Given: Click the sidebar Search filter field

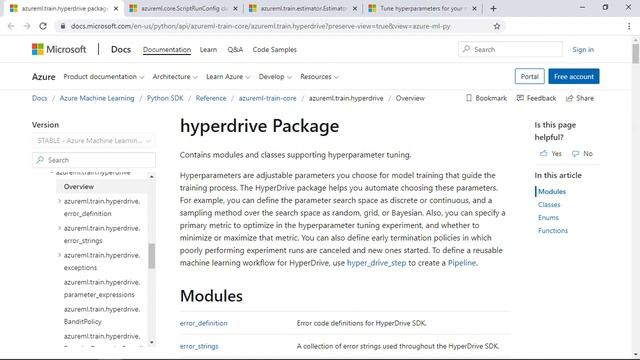Looking at the screenshot, I should [x=93, y=160].
